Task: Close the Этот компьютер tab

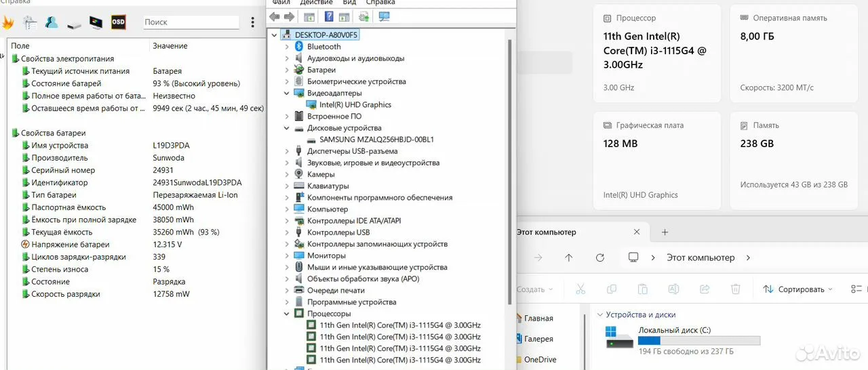Action: (637, 232)
